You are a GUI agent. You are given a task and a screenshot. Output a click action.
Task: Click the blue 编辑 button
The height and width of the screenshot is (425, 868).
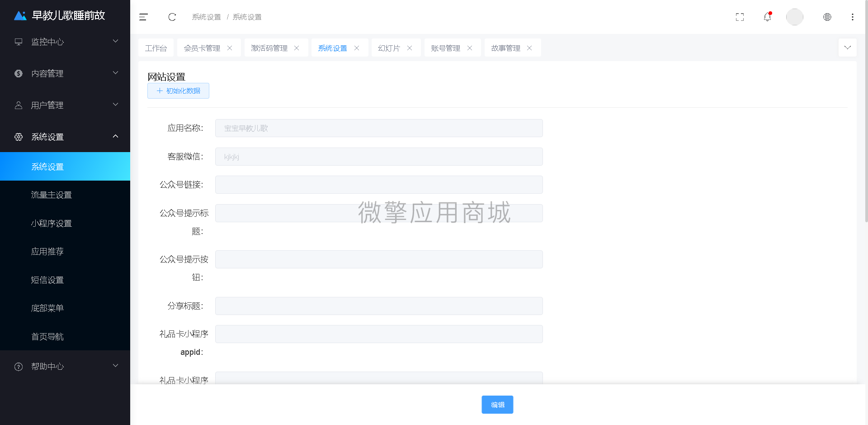pyautogui.click(x=497, y=405)
